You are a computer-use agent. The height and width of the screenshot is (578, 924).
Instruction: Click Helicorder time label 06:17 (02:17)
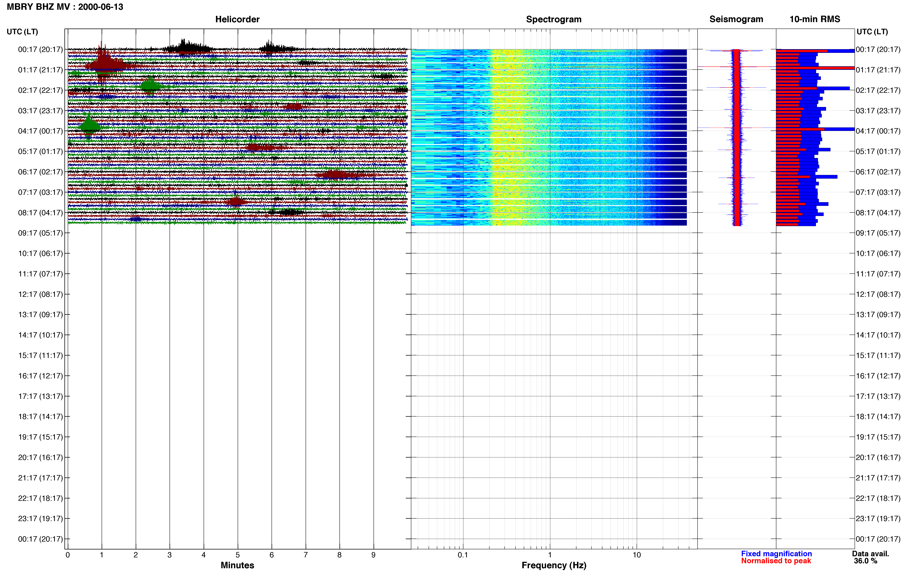point(41,172)
